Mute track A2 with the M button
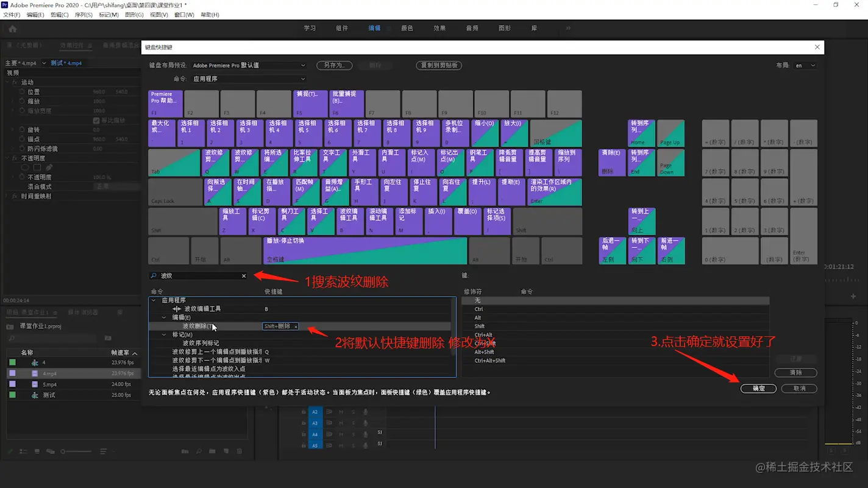The width and height of the screenshot is (868, 488). (341, 412)
